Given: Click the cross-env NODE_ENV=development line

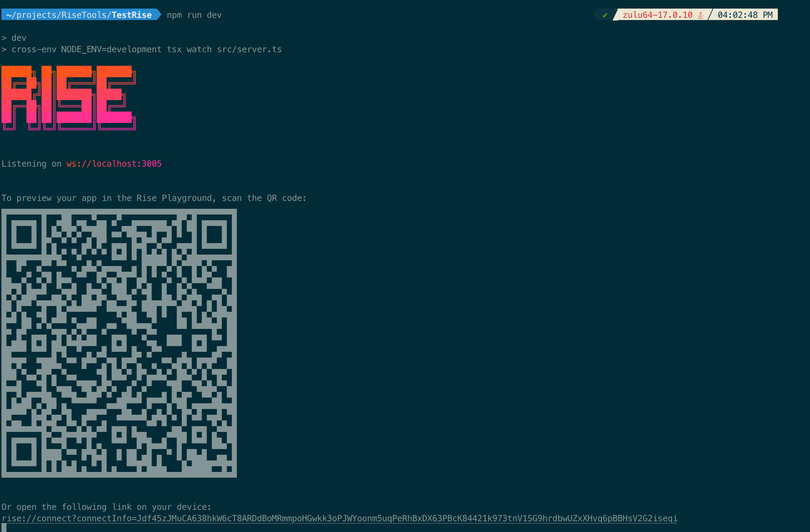Looking at the screenshot, I should click(x=142, y=49).
